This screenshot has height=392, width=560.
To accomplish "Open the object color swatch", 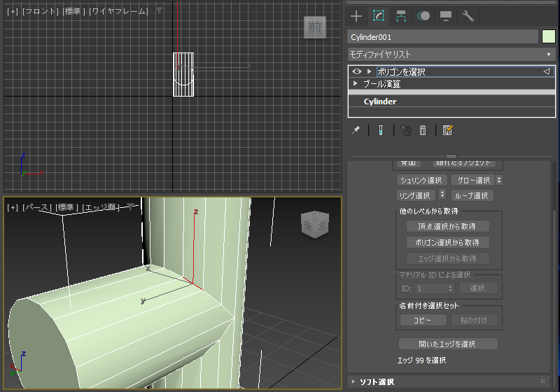I will coord(549,37).
